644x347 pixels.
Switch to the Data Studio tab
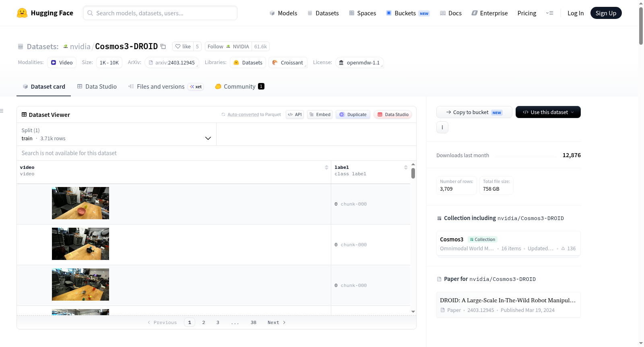click(97, 86)
